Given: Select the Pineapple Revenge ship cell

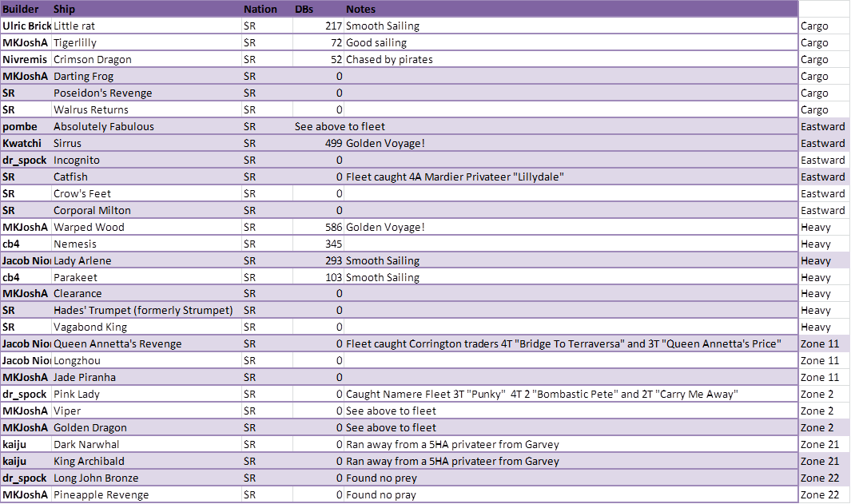Looking at the screenshot, I should click(101, 494).
